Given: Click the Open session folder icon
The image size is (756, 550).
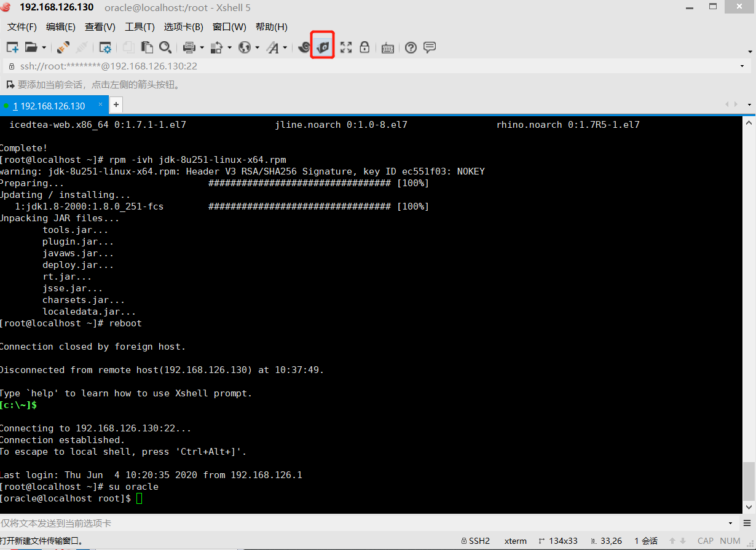Looking at the screenshot, I should 31,47.
